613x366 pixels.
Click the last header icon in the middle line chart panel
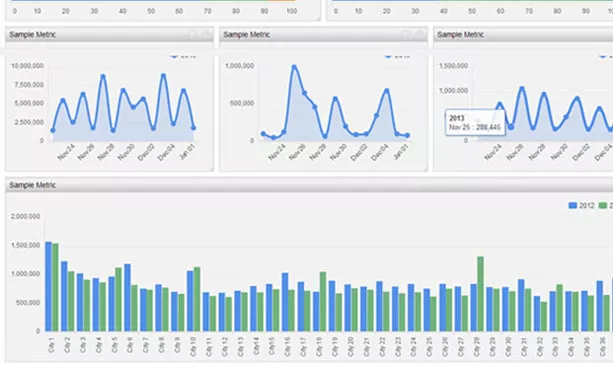pyautogui.click(x=420, y=34)
